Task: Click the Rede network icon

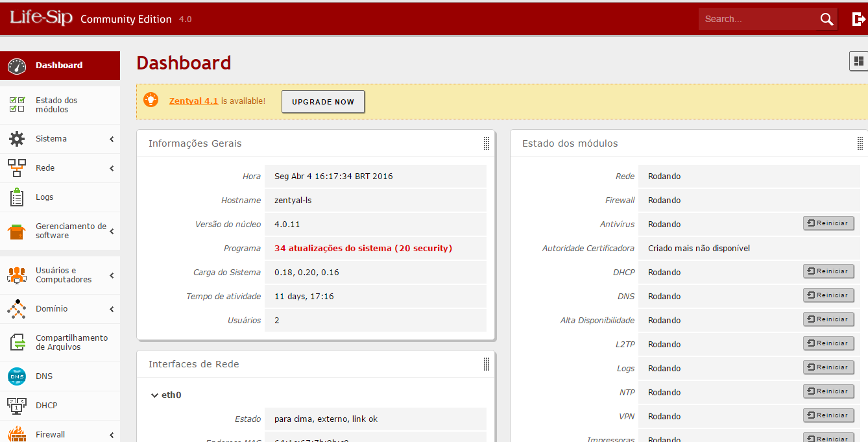Action: [x=17, y=168]
